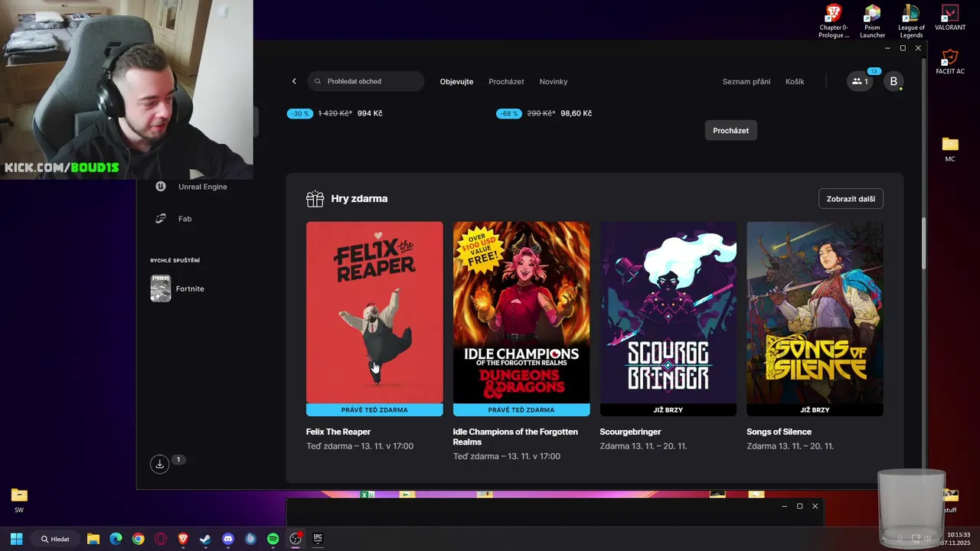Click the Epic Games Launcher taskbar icon
Image resolution: width=980 pixels, height=551 pixels.
coord(318,539)
